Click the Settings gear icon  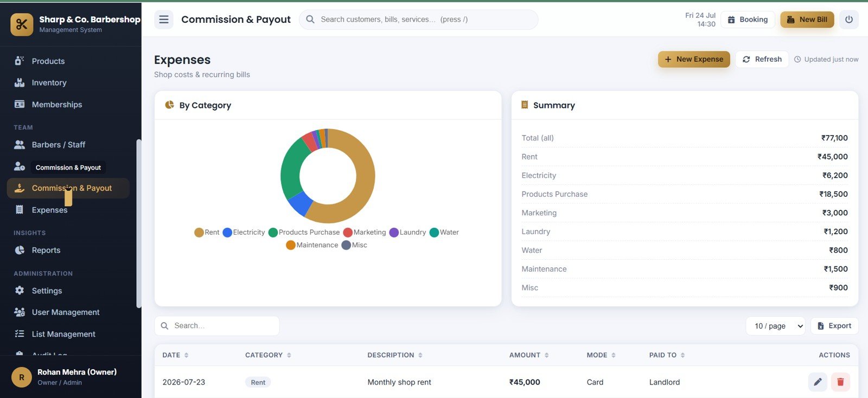pos(20,291)
